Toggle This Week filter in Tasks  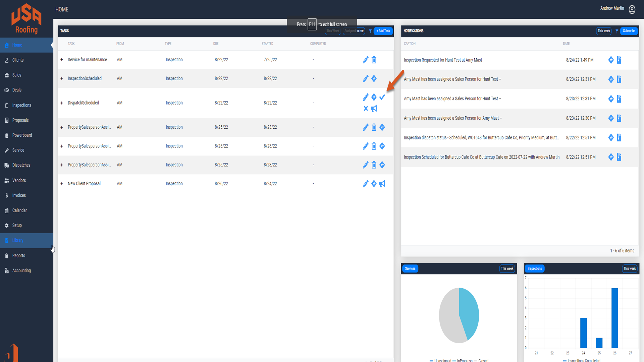pos(333,31)
